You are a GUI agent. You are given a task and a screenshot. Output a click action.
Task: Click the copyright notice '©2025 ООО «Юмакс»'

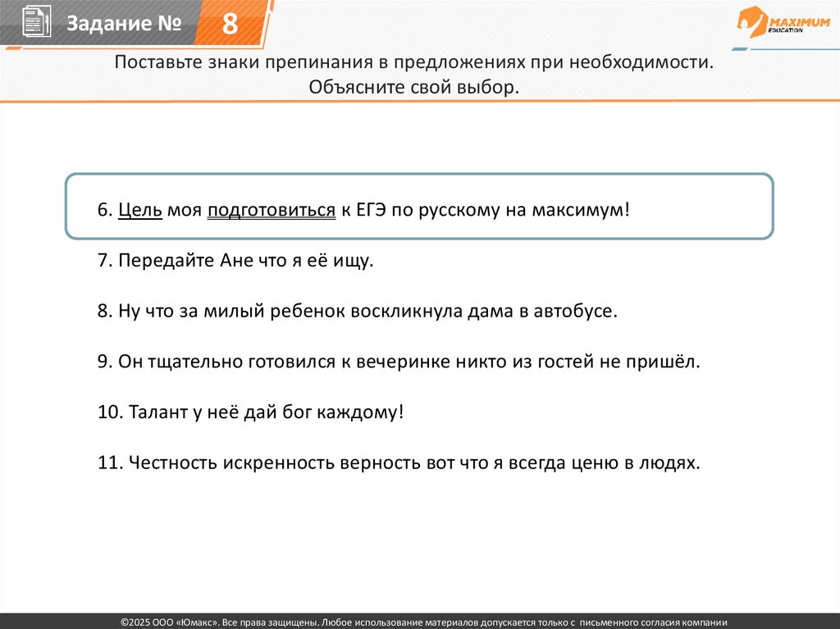coord(424,622)
